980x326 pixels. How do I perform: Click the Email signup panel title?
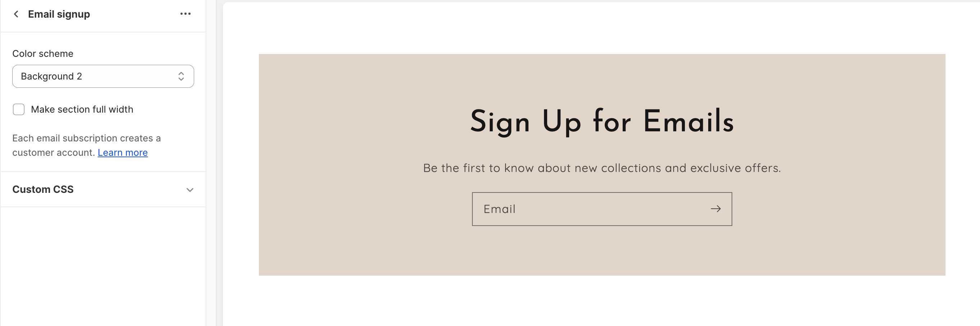coord(59,14)
